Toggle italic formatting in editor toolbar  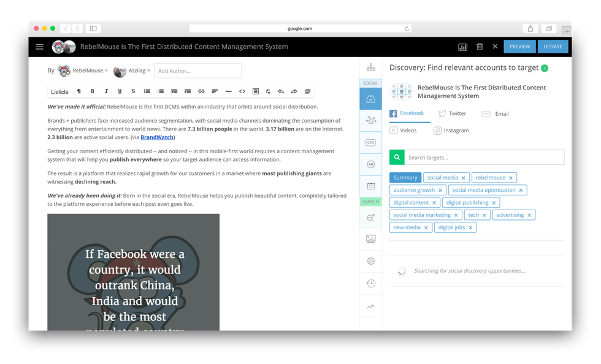pyautogui.click(x=106, y=91)
